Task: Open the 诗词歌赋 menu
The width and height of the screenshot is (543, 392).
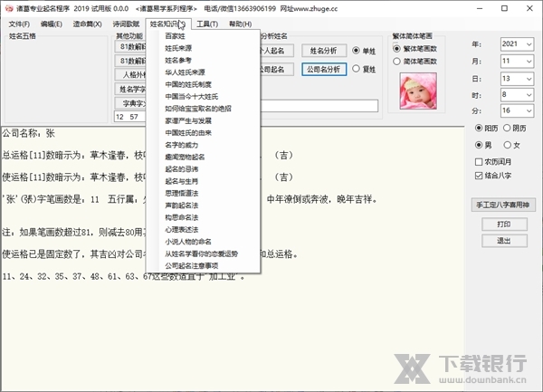Action: click(126, 24)
